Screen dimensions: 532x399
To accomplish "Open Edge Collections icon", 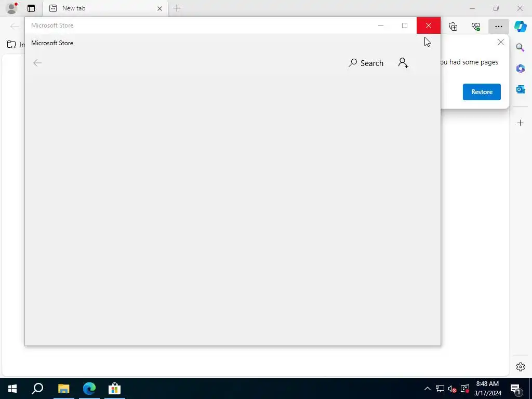I will [453, 26].
